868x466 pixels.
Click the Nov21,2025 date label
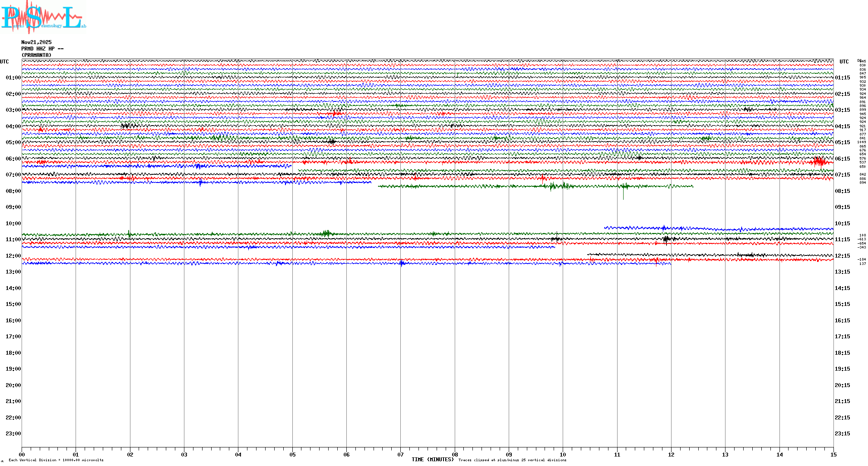click(x=36, y=42)
